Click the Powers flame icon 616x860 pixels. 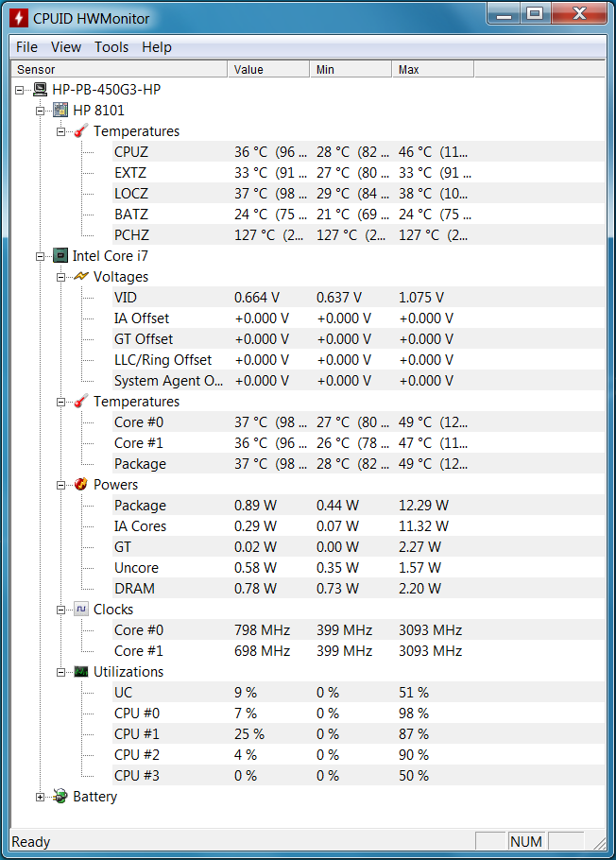[81, 484]
